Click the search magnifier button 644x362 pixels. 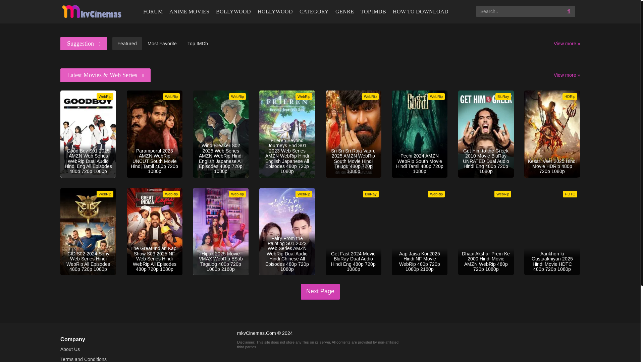[x=569, y=11]
